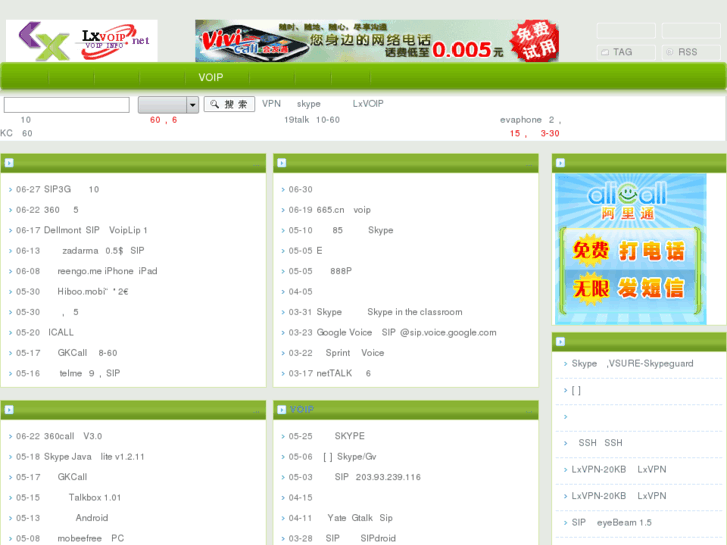Open the 'SSH SSH' sidebar link
Viewport: 727px width, 545px height.
600,443
